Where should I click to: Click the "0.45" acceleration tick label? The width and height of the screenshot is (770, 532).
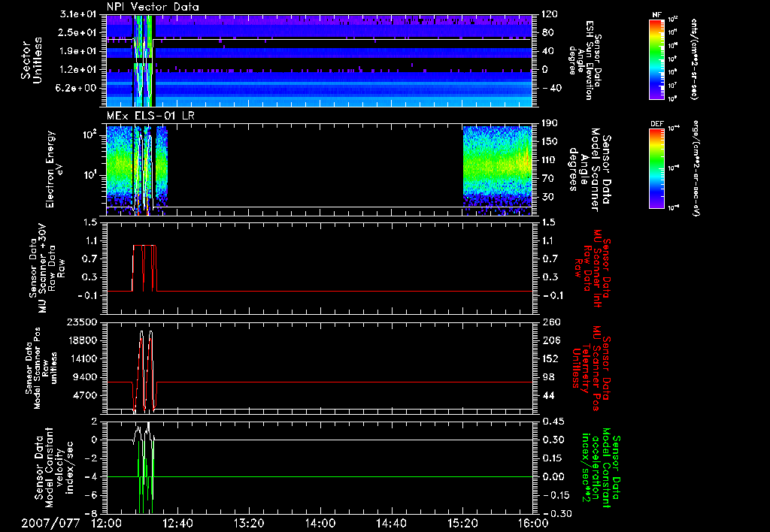552,421
